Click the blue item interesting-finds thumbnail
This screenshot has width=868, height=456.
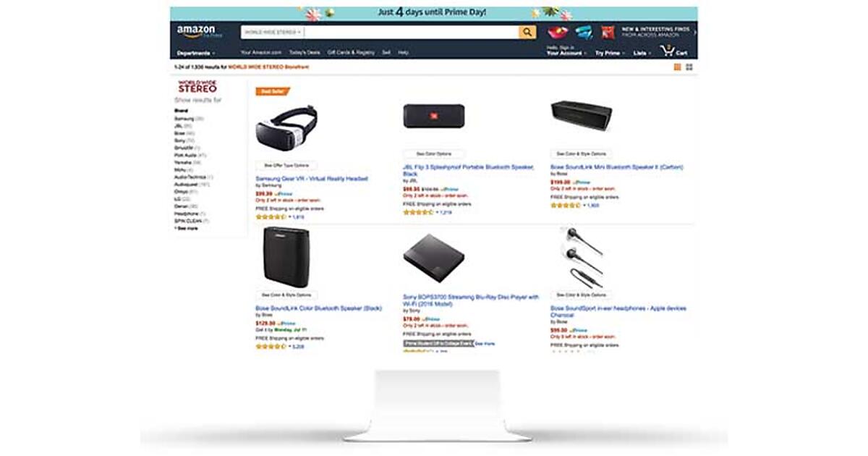click(584, 32)
